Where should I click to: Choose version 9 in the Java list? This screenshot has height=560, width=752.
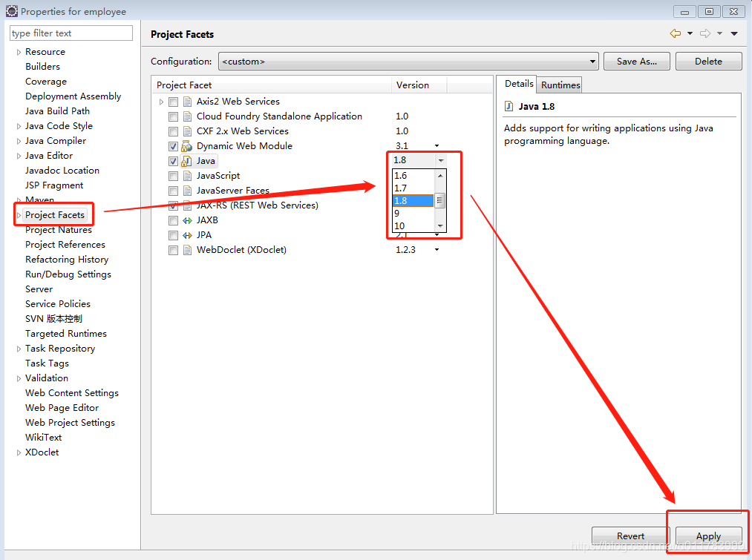point(413,213)
